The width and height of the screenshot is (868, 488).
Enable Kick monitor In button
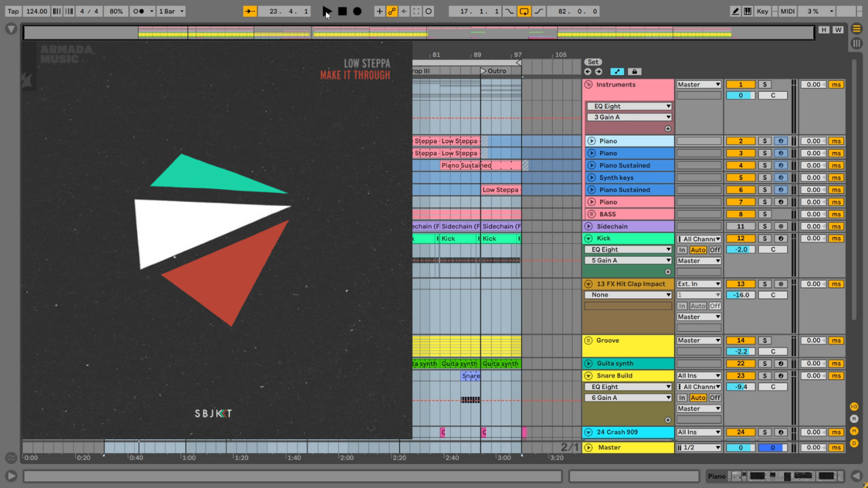pos(682,250)
